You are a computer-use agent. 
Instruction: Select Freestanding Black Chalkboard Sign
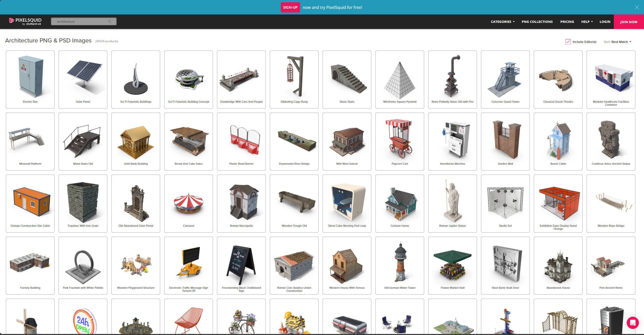tap(241, 265)
